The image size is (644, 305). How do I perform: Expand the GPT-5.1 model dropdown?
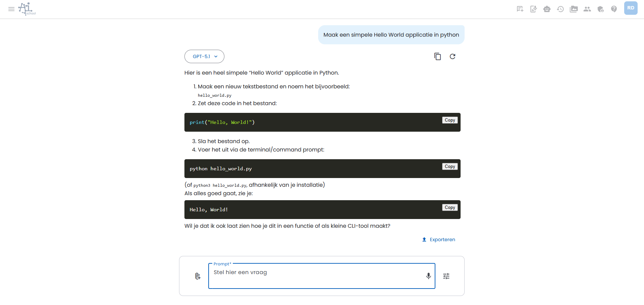pos(204,56)
